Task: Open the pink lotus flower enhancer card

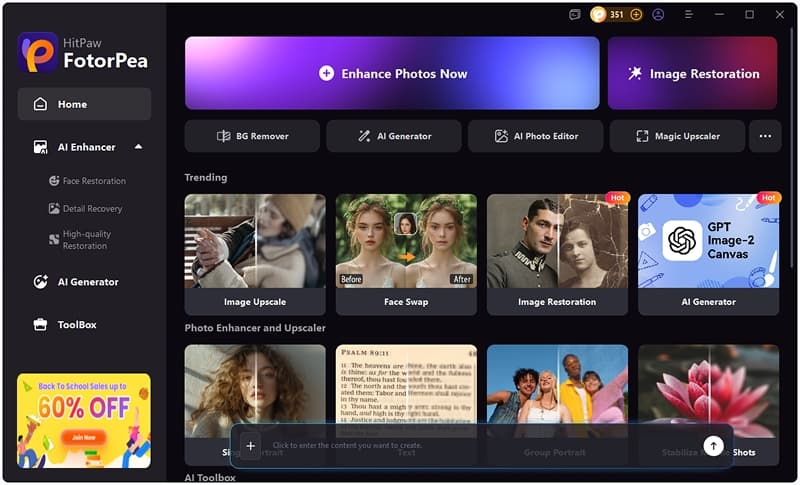Action: (x=709, y=386)
